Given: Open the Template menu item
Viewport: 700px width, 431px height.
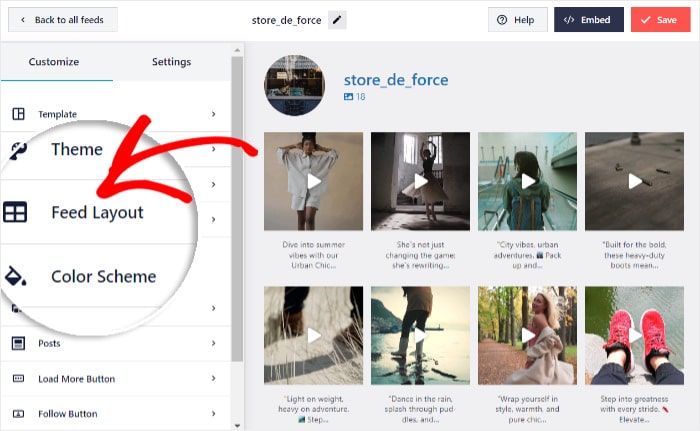Looking at the screenshot, I should (x=116, y=114).
